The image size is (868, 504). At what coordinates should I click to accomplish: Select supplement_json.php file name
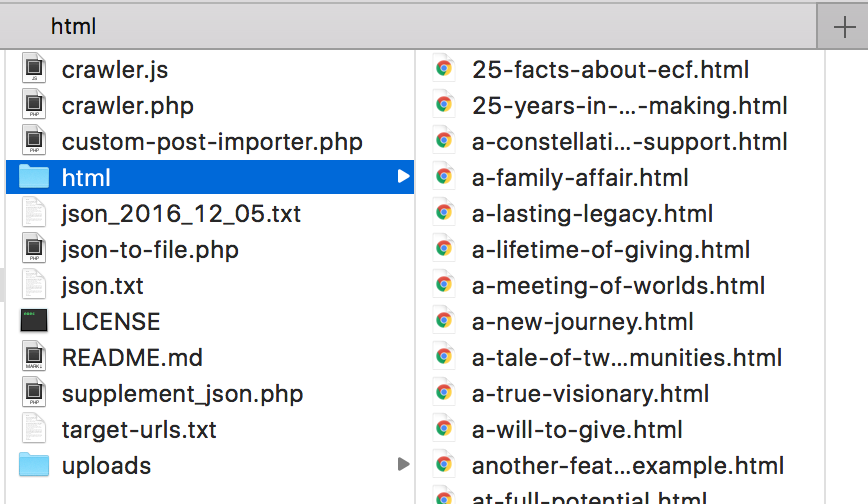click(182, 394)
